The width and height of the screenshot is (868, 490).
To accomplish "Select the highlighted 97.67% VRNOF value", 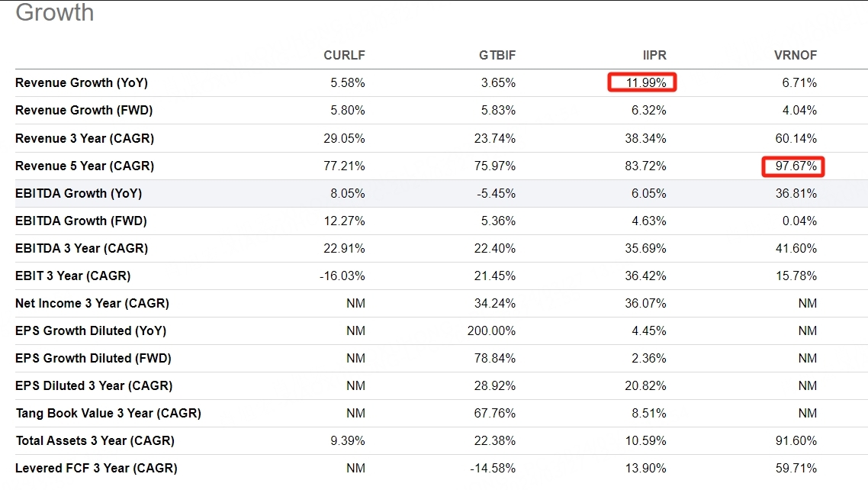I will [793, 166].
